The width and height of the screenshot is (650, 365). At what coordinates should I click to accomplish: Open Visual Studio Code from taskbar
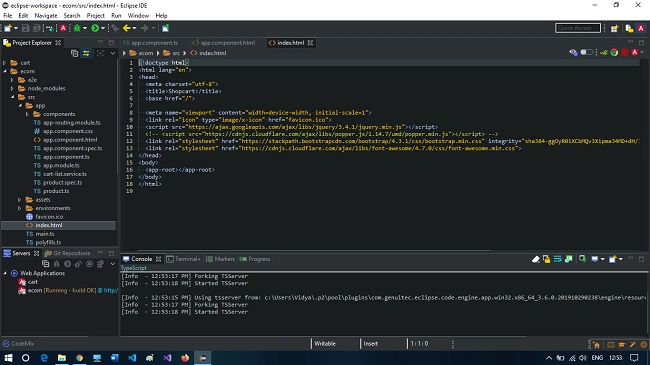132,358
